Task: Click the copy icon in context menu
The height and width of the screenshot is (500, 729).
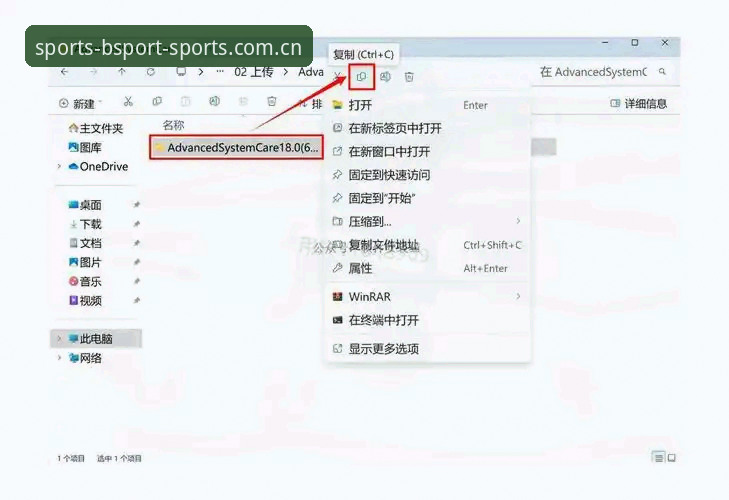Action: coord(361,77)
